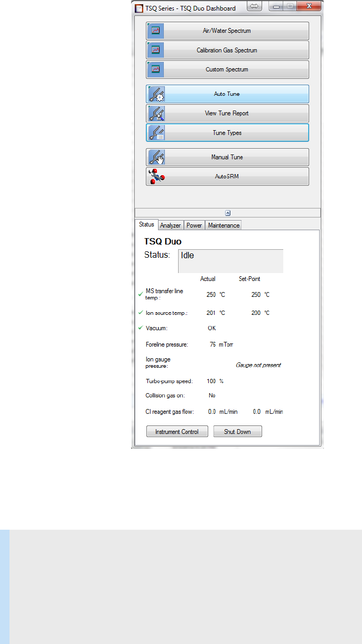
Task: Click the TSQ Series title bar app icon
Action: [138, 8]
